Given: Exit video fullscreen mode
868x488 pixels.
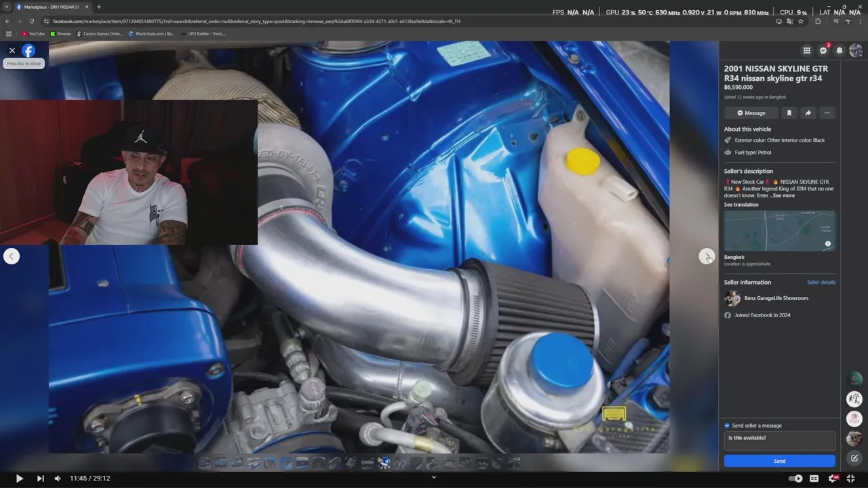Looking at the screenshot, I should tap(850, 479).
